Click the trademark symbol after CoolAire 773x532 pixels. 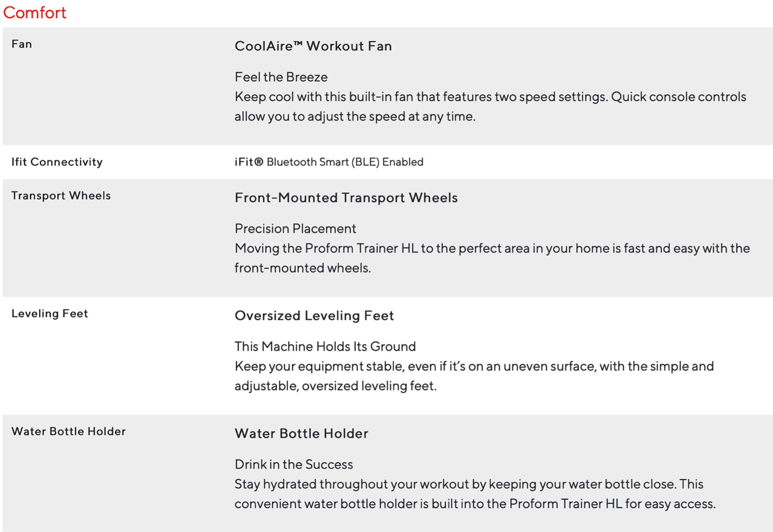(298, 43)
